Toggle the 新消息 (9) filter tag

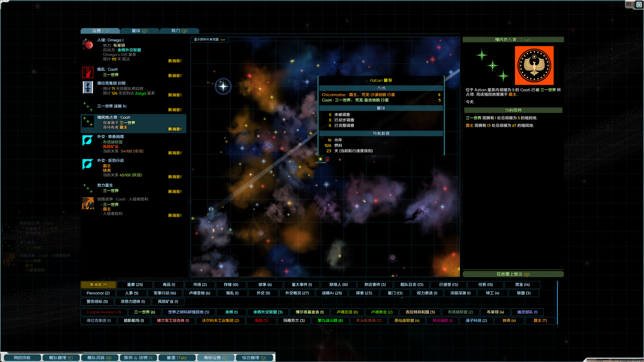coord(98,285)
